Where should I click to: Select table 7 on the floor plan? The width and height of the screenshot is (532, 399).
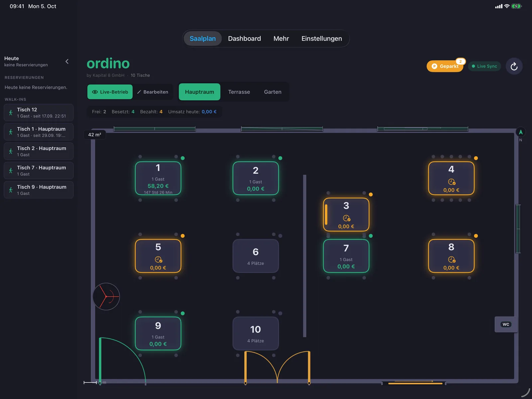(x=346, y=256)
